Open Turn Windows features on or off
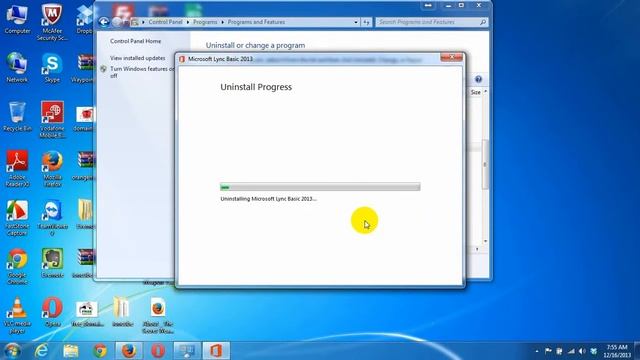Image resolution: width=640 pixels, height=360 pixels. pyautogui.click(x=142, y=72)
